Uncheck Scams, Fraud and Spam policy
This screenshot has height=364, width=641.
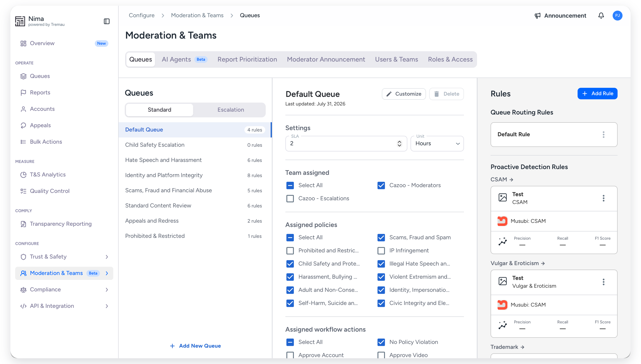click(381, 237)
